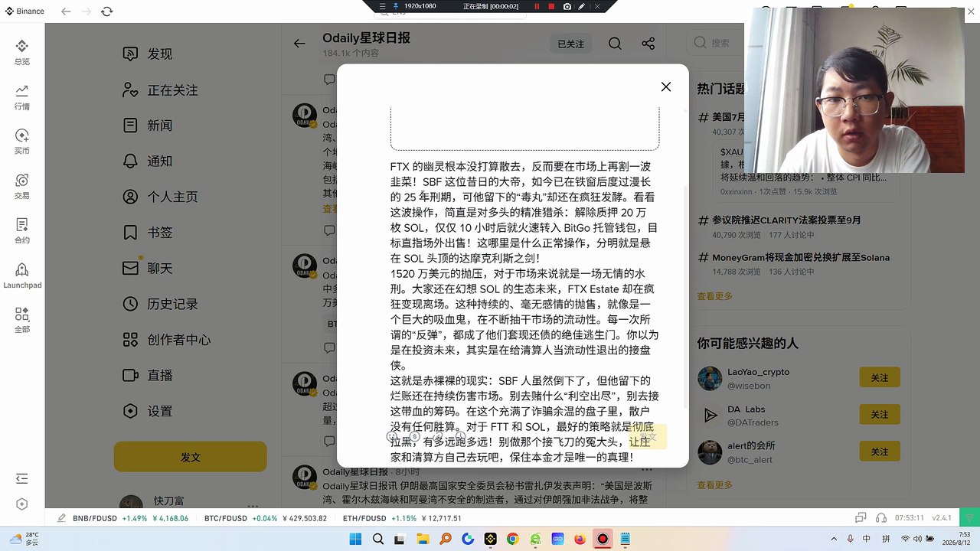Open trending topic MoneyGram将现金加密兑换扩展至Solana
The height and width of the screenshot is (551, 980).
(x=801, y=258)
